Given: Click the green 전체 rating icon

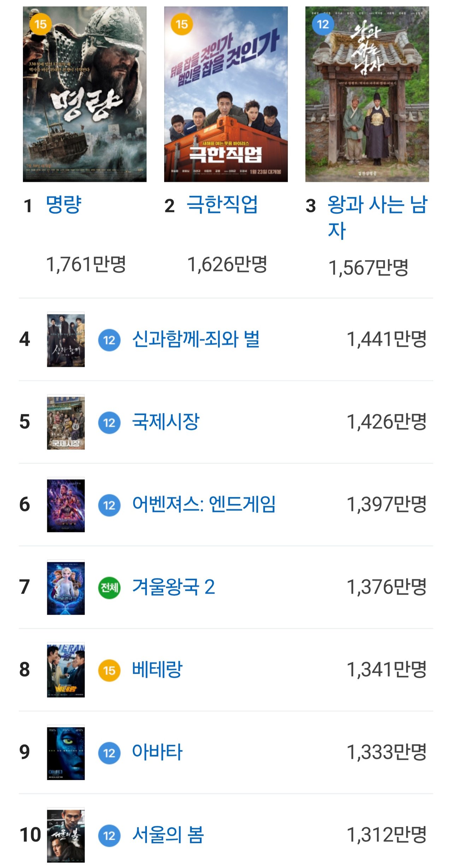Looking at the screenshot, I should [x=109, y=588].
